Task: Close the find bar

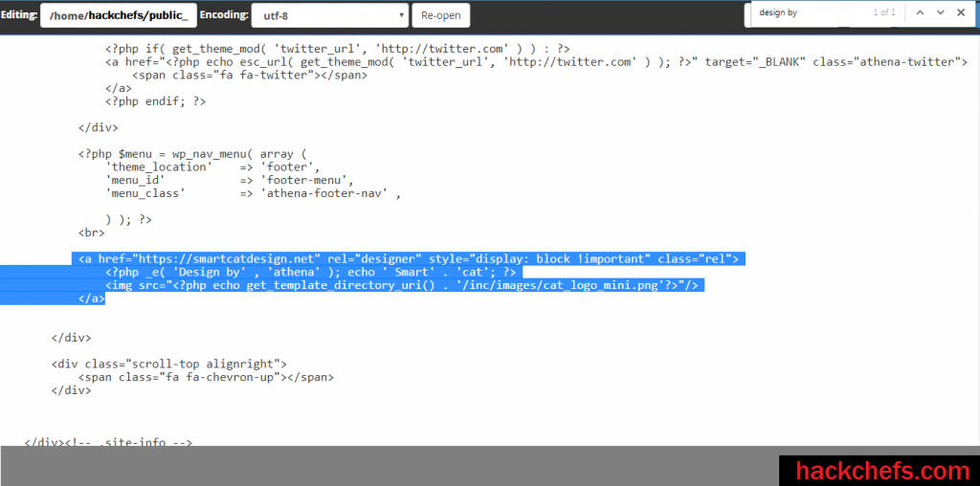Action: [x=961, y=12]
